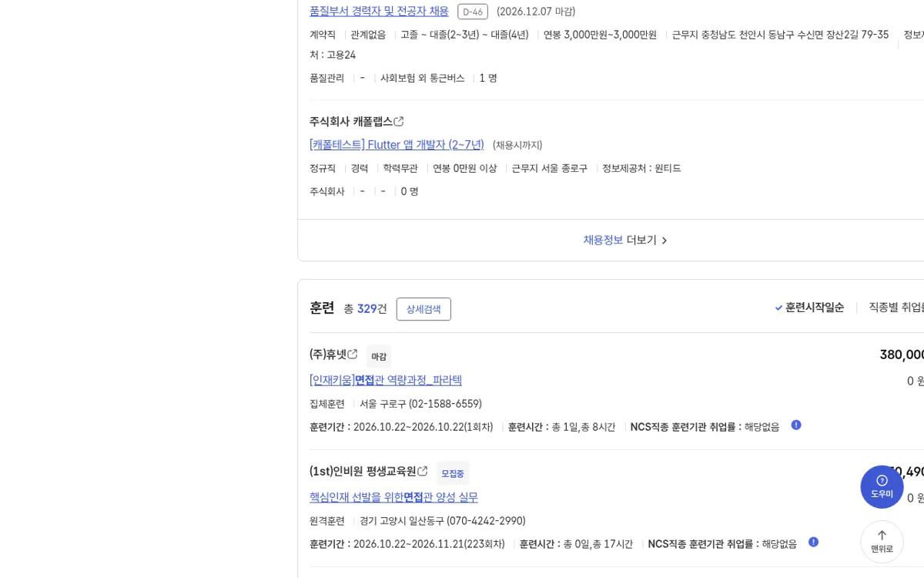The height and width of the screenshot is (578, 924).
Task: Click text 총 0일,총 17시간
Action: click(598, 544)
